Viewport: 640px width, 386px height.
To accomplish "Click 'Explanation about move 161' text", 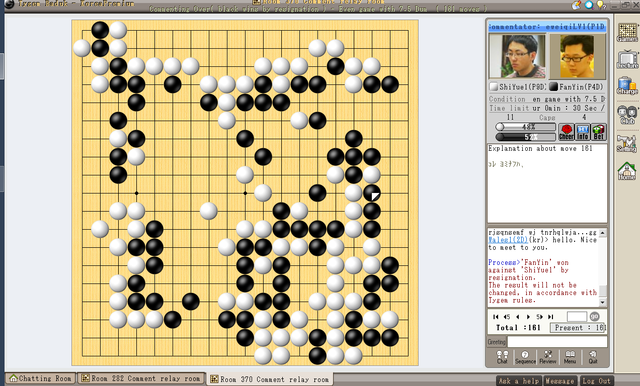I will tap(540, 149).
